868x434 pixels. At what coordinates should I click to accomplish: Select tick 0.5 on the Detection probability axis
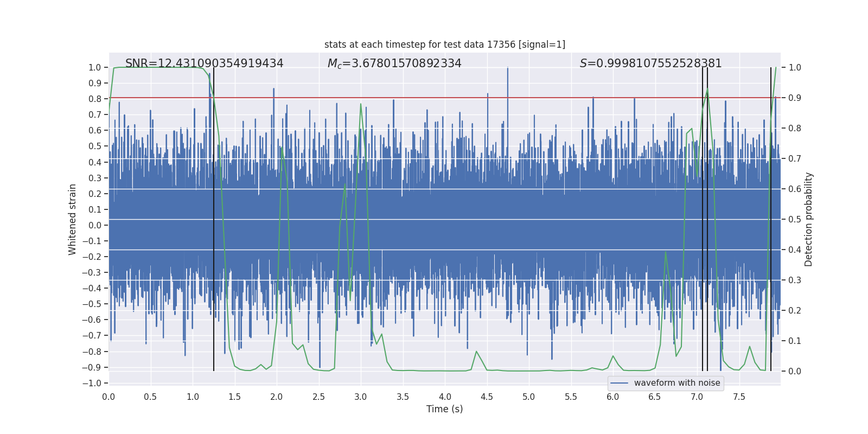click(x=795, y=219)
